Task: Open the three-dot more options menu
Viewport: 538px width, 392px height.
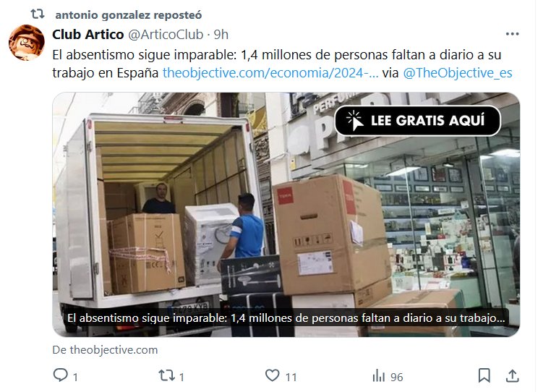Action: point(512,34)
